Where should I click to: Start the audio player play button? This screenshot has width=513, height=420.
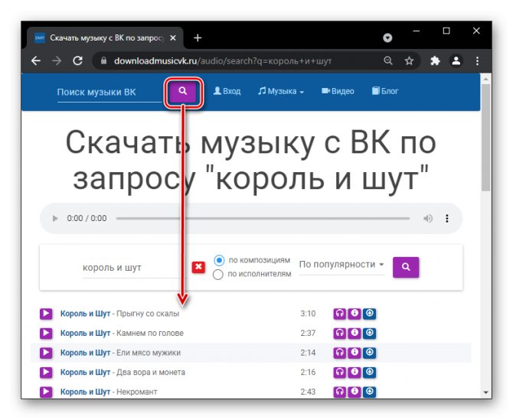(55, 218)
